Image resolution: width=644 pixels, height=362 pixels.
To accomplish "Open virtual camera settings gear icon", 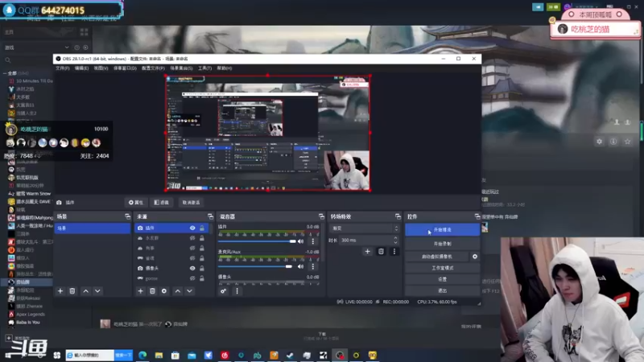I will (475, 257).
